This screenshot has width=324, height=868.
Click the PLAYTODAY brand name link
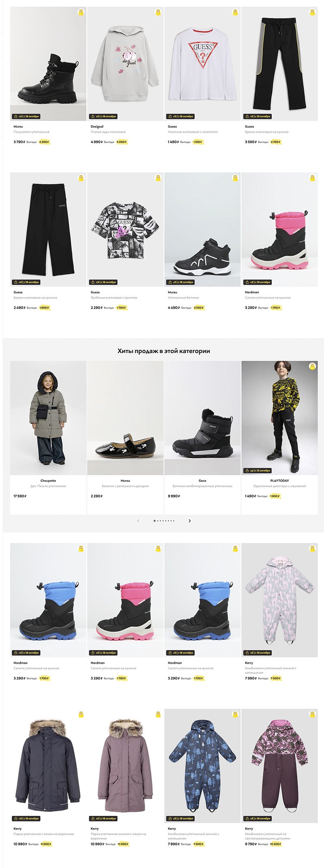click(x=279, y=481)
